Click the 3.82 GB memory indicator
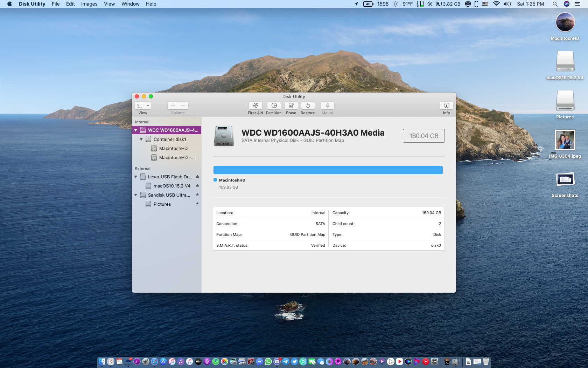 coord(448,4)
